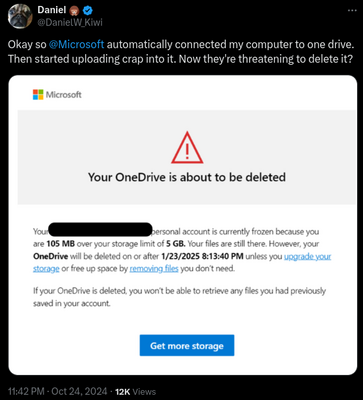The image size is (363, 400).
Task: Open the upgrade your storage link
Action: (x=182, y=262)
